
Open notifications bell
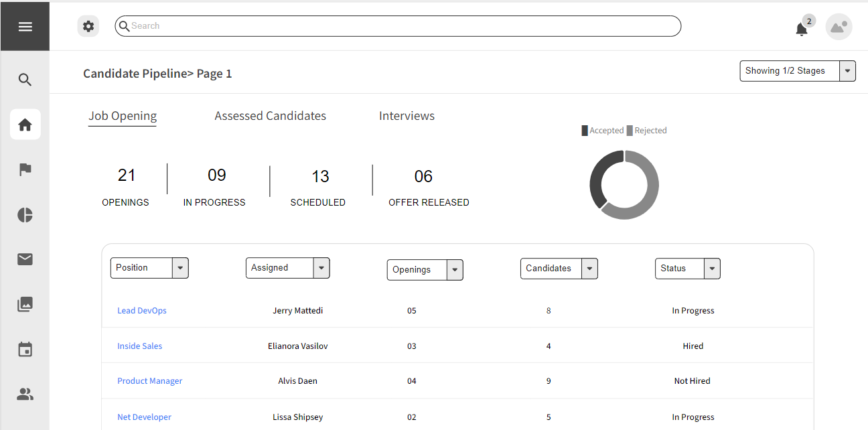[802, 29]
